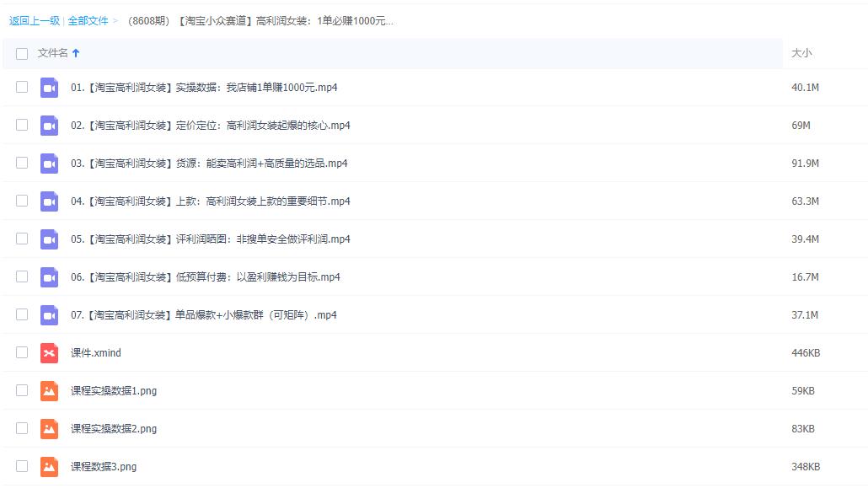This screenshot has height=499, width=868.
Task: Open file 06 低预算付费：以盈利赚钱为目标.mp4
Action: pos(206,277)
